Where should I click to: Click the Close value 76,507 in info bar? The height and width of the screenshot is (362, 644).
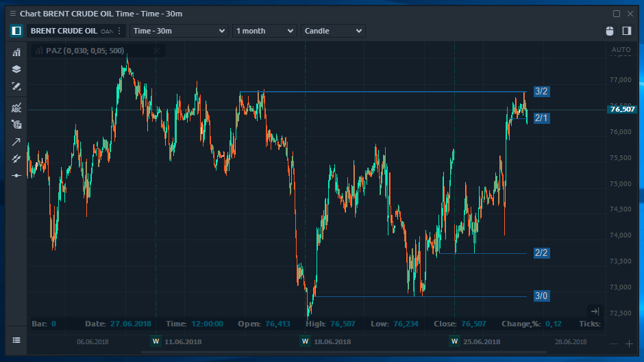click(473, 324)
